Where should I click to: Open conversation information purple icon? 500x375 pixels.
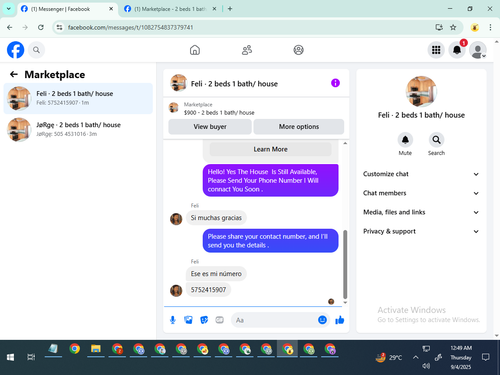point(335,83)
